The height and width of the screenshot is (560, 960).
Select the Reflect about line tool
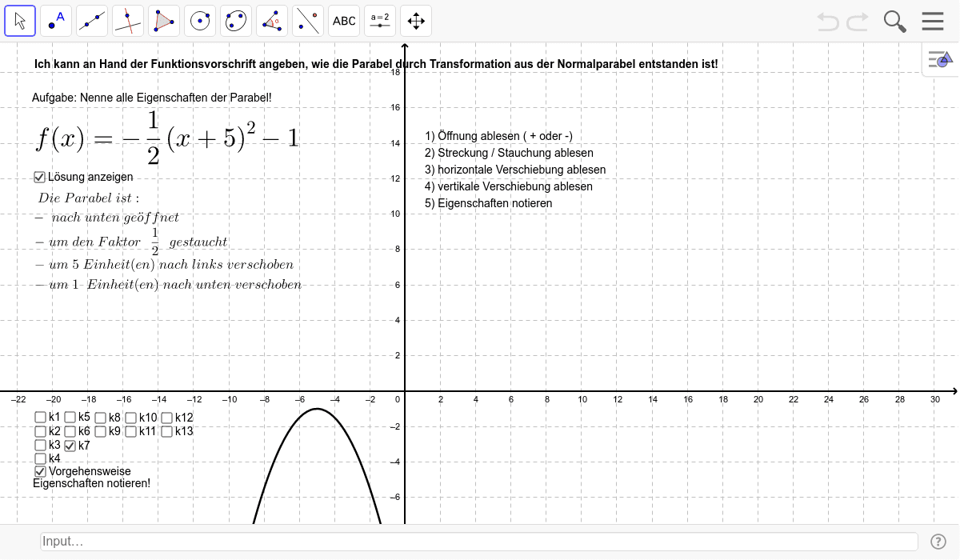click(308, 21)
